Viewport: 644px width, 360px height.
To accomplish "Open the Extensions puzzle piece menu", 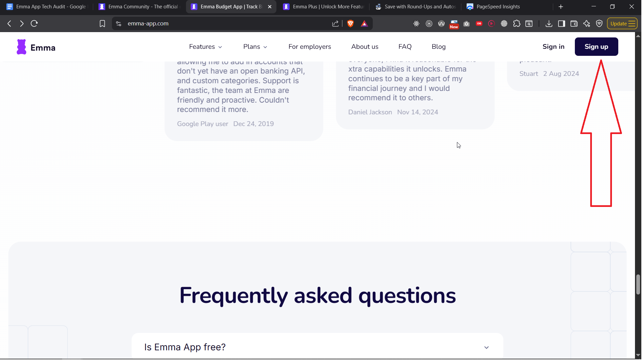I will [x=517, y=23].
